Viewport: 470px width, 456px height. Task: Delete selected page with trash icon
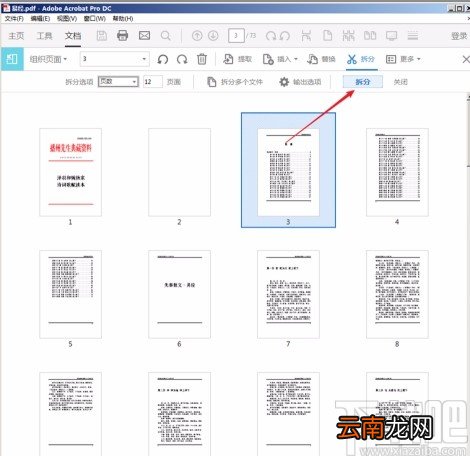[x=202, y=59]
